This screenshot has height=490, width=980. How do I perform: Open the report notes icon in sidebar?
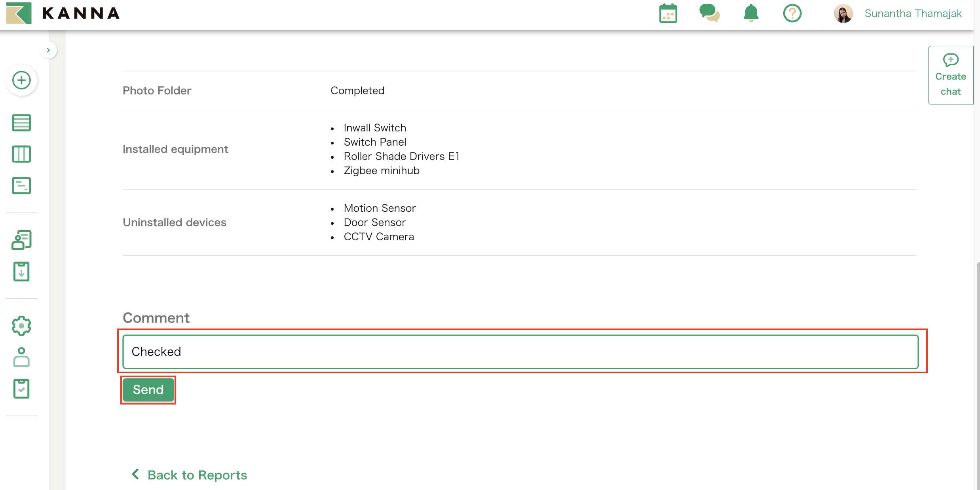(x=21, y=185)
